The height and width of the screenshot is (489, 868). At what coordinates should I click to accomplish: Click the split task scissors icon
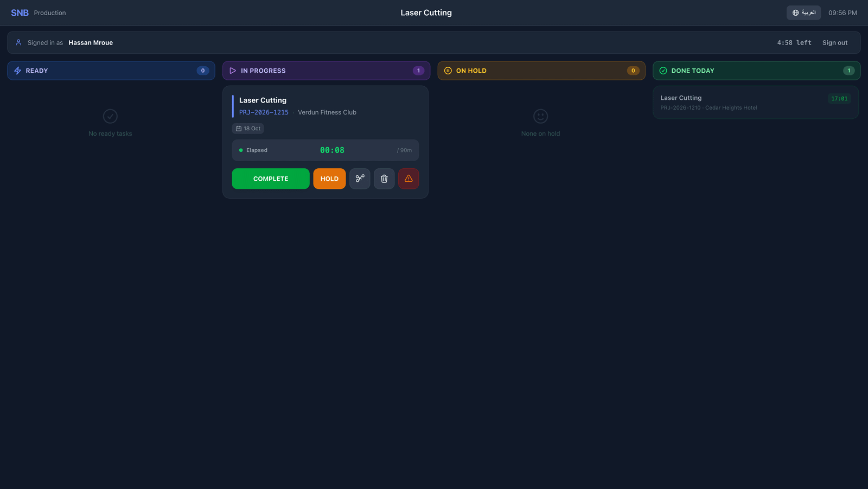coord(360,179)
